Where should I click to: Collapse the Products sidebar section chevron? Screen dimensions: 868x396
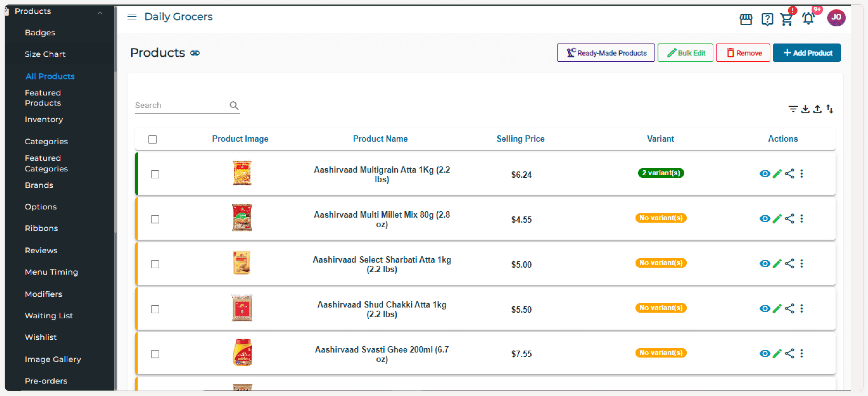click(100, 13)
